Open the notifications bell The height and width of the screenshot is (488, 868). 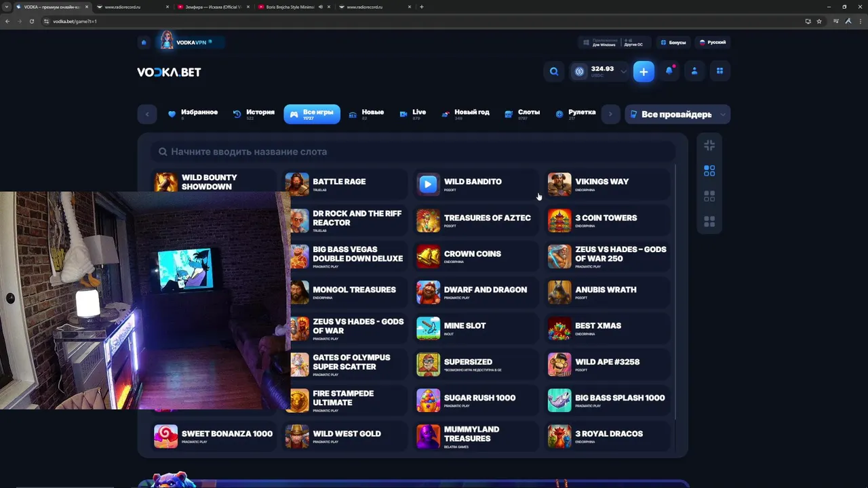[x=669, y=71]
